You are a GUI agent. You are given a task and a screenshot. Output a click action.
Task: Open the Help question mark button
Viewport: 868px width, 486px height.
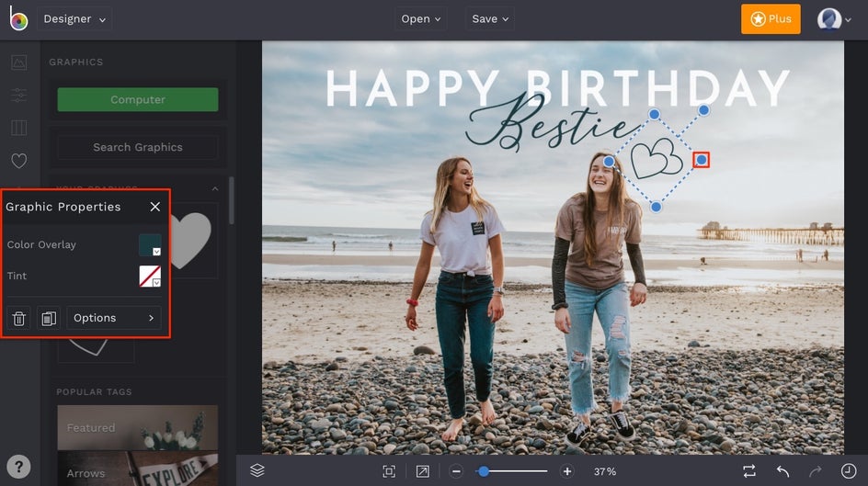18,466
